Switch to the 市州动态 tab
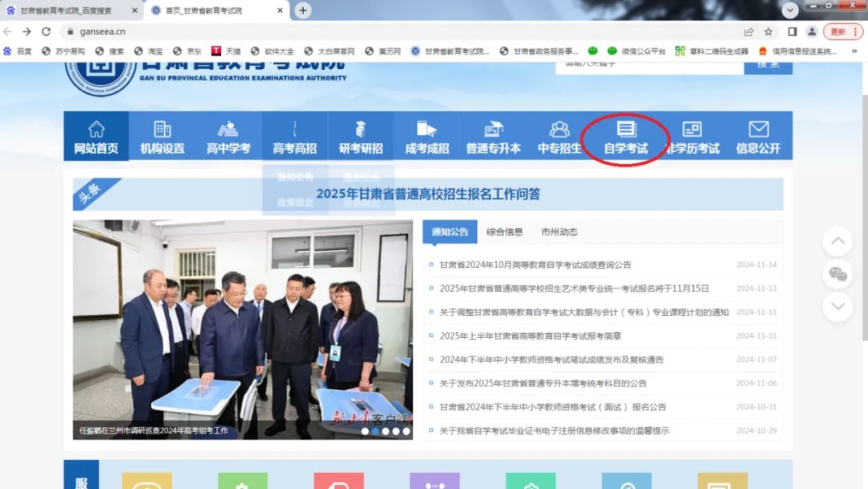 tap(559, 232)
